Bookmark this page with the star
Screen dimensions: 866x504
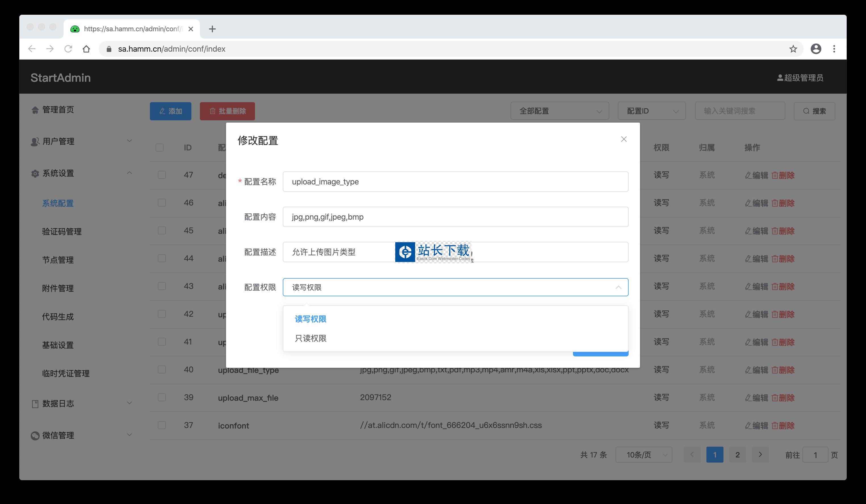click(793, 49)
